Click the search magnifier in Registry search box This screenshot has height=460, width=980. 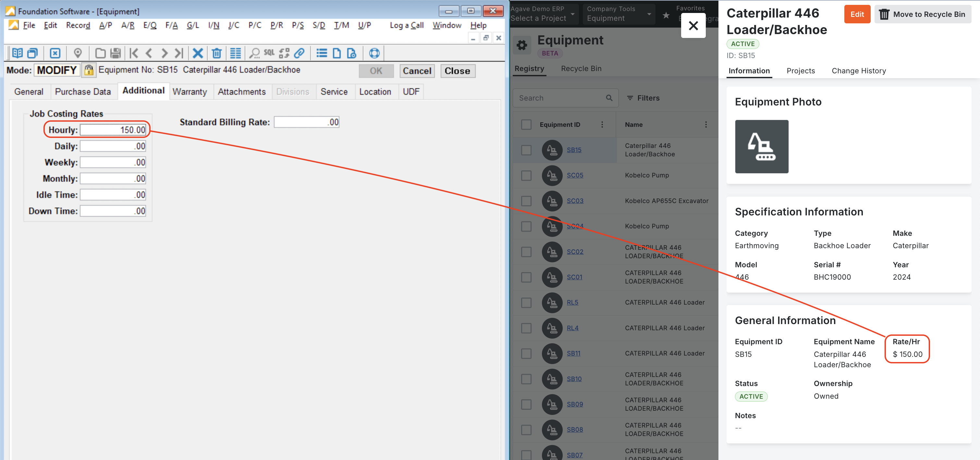point(609,98)
